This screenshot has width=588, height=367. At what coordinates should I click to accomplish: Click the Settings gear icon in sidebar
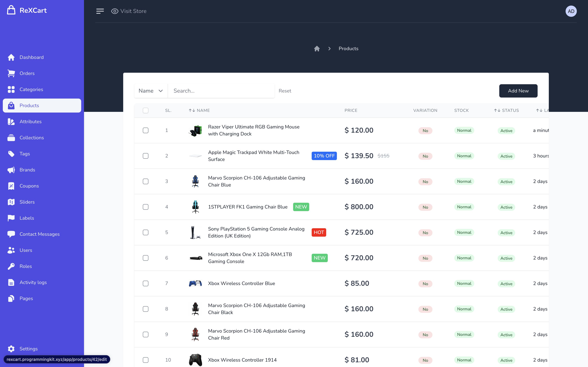pyautogui.click(x=11, y=349)
